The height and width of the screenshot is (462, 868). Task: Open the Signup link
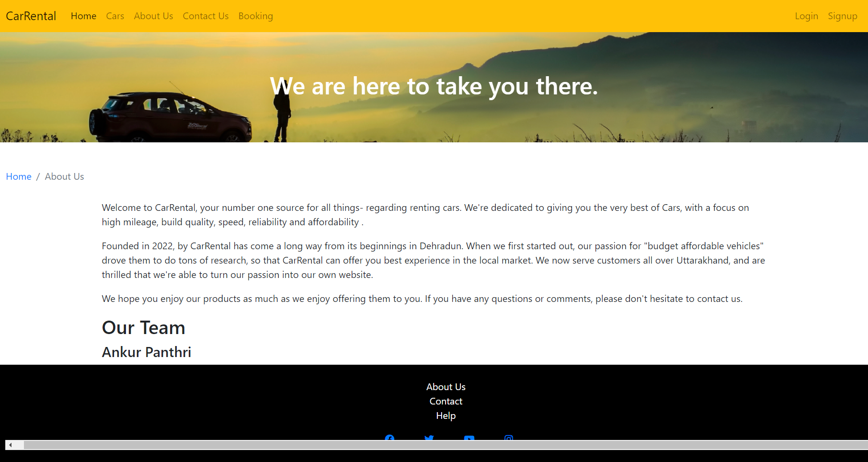tap(843, 16)
